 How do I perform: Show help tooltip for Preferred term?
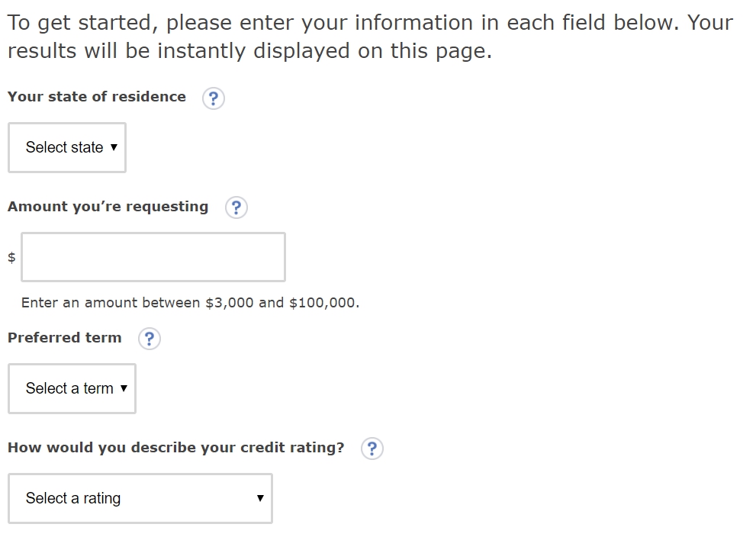(150, 339)
